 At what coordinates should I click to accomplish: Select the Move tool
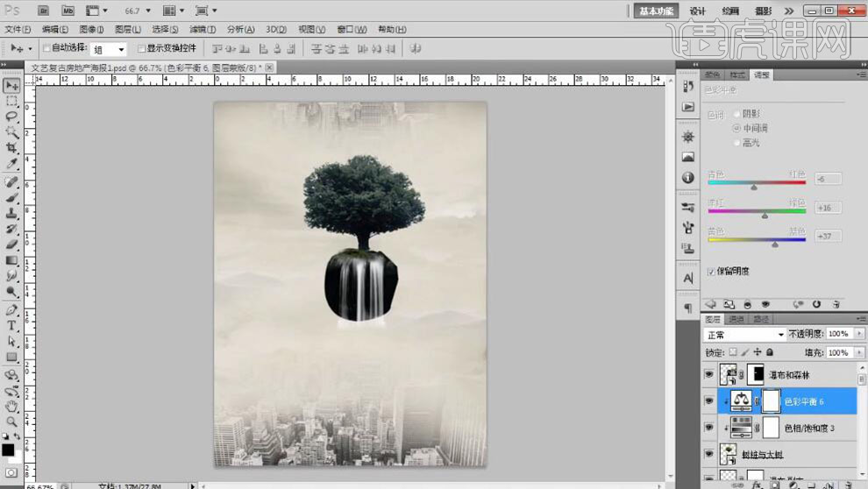pos(11,86)
